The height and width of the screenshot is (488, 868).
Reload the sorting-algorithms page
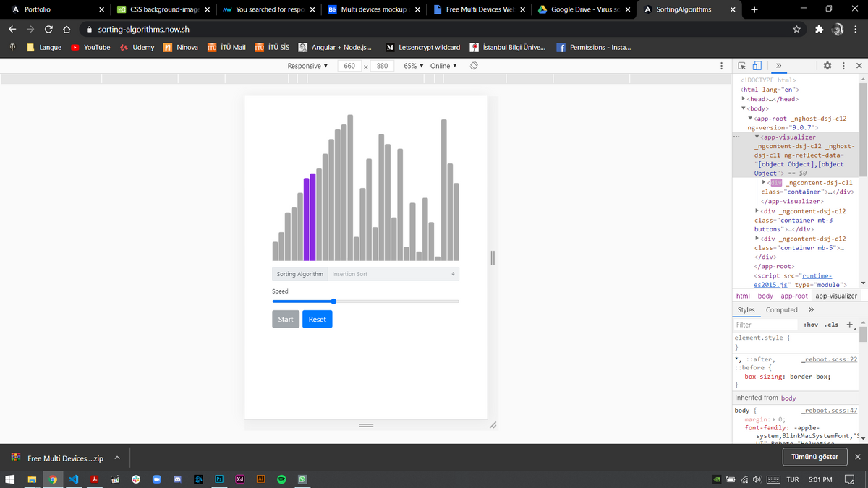[48, 30]
